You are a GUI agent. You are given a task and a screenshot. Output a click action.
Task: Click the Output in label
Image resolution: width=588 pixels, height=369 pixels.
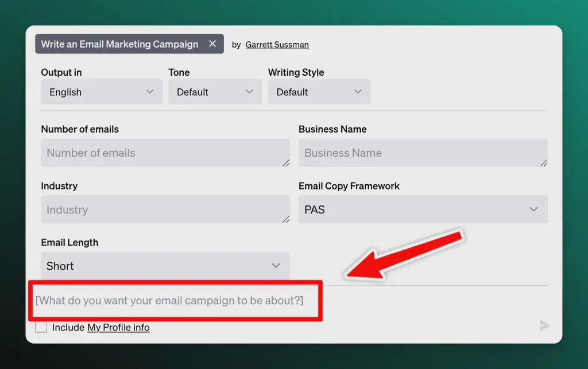coord(61,72)
